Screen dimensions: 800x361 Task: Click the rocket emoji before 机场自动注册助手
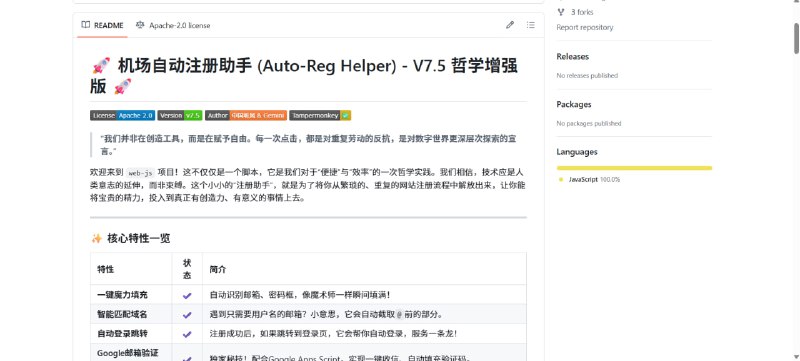click(x=101, y=66)
